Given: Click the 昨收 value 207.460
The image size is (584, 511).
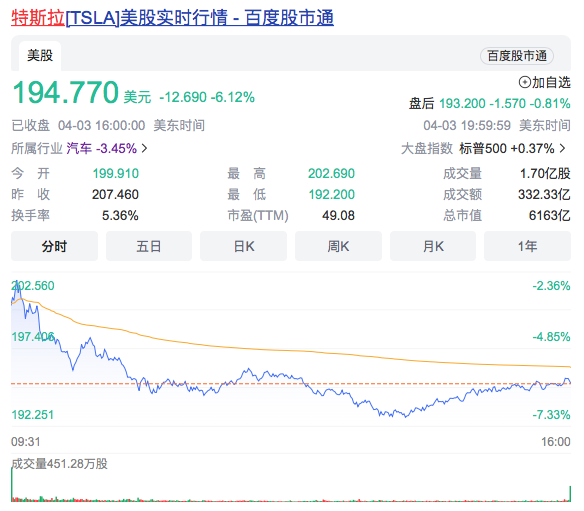Looking at the screenshot, I should pos(115,194).
